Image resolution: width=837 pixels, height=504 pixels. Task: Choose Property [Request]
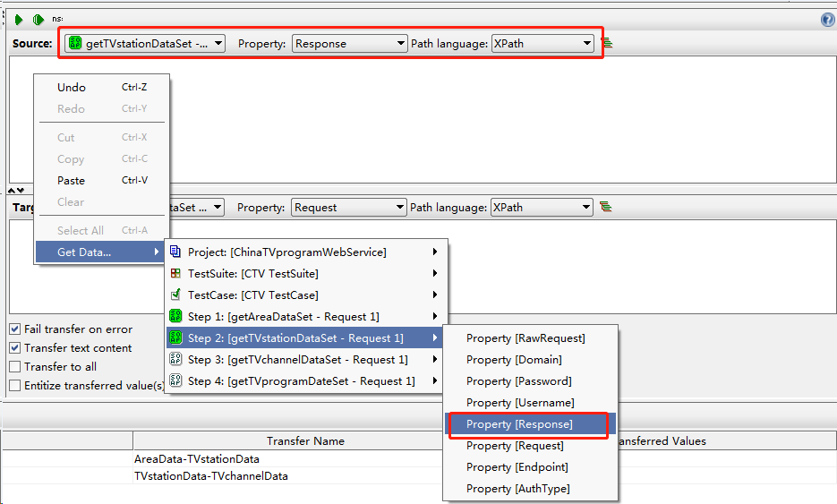click(530, 445)
